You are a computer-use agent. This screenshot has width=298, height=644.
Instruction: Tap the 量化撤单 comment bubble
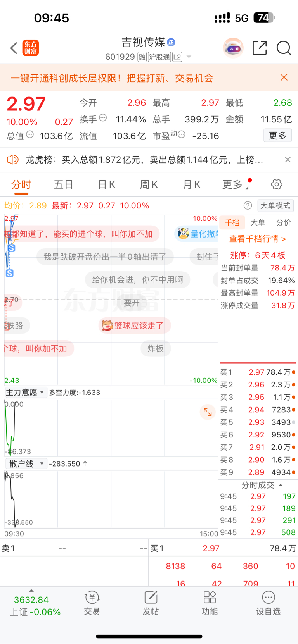197,234
